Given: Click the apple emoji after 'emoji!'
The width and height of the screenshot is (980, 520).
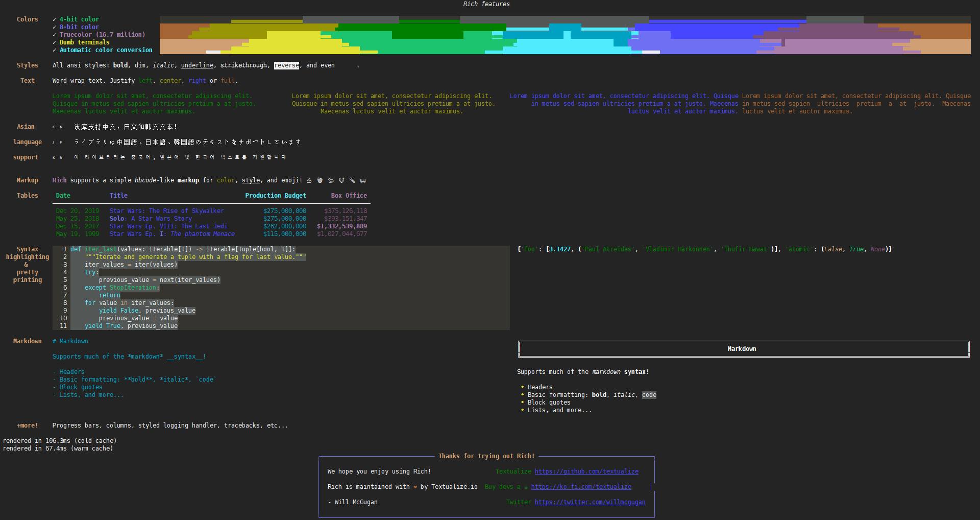Looking at the screenshot, I should [320, 180].
